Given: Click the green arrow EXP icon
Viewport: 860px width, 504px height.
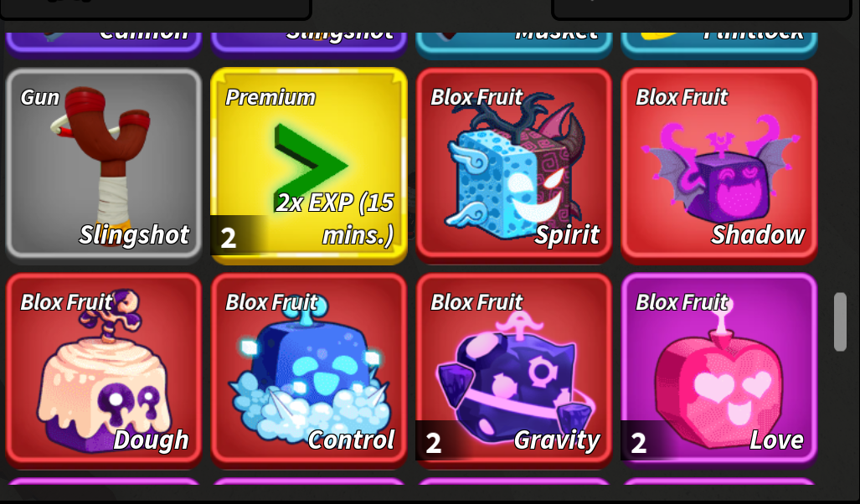Looking at the screenshot, I should tap(310, 163).
